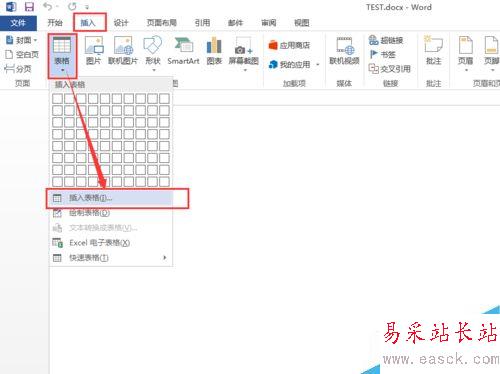
Task: Click the Save icon in quick access toolbar
Action: click(29, 7)
